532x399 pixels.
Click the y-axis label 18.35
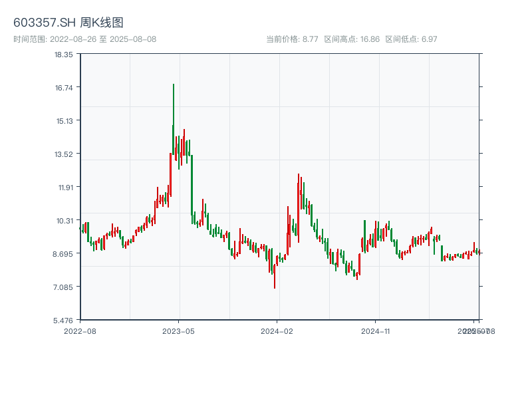coord(64,55)
